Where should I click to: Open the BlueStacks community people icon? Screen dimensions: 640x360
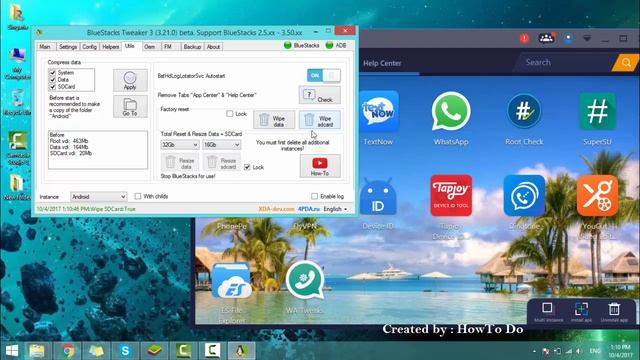(x=546, y=38)
